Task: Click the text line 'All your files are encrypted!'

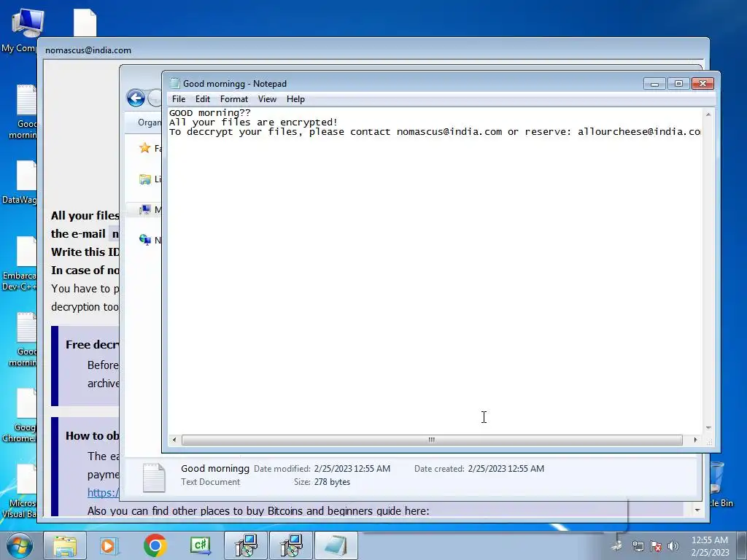Action: (x=253, y=122)
